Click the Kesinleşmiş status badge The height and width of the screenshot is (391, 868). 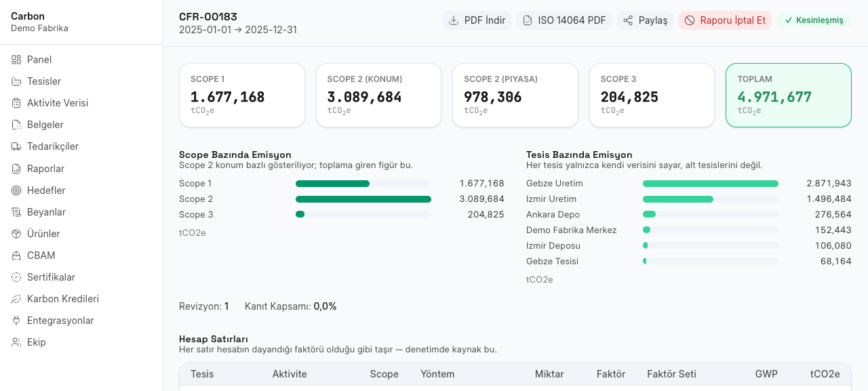click(814, 20)
